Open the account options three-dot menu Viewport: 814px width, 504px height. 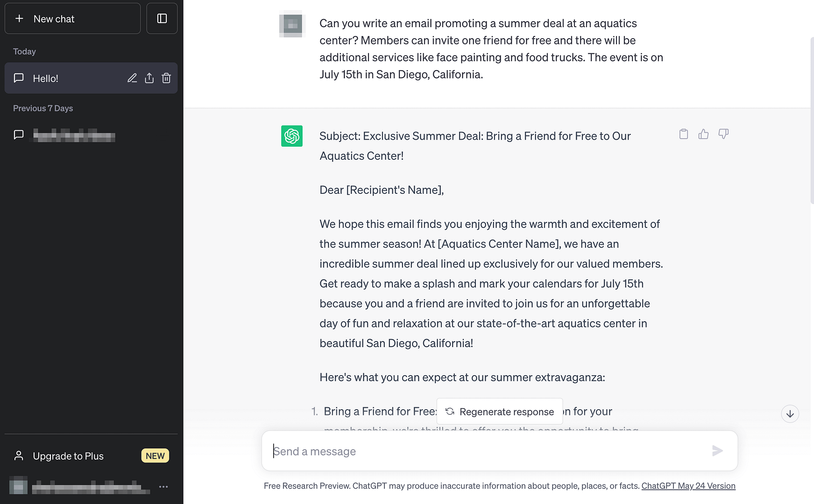pos(163,487)
